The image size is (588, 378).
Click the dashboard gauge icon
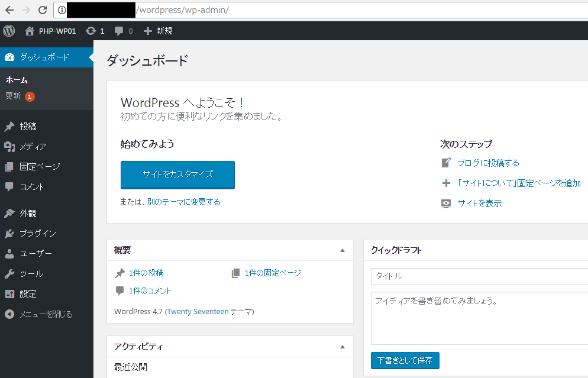9,57
